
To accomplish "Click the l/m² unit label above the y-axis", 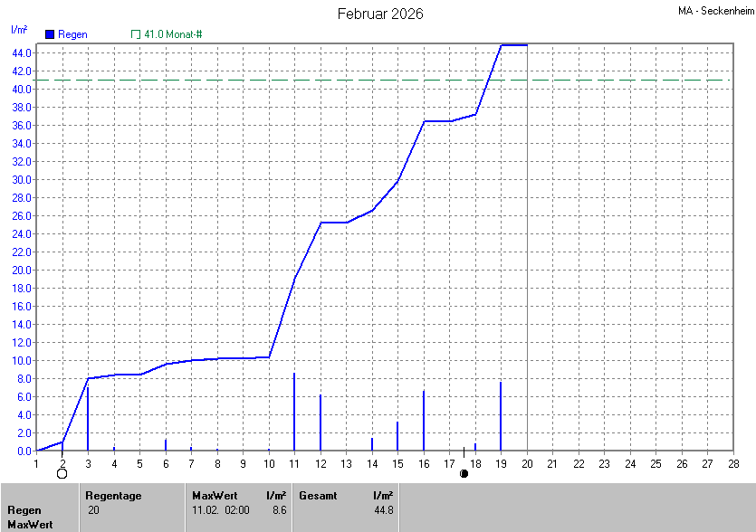I will (18, 30).
